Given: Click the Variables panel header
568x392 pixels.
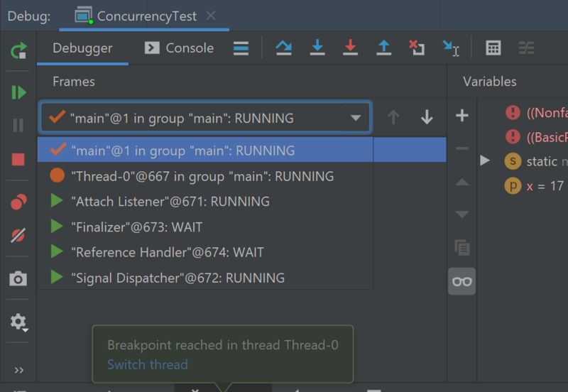Looking at the screenshot, I should coord(490,82).
